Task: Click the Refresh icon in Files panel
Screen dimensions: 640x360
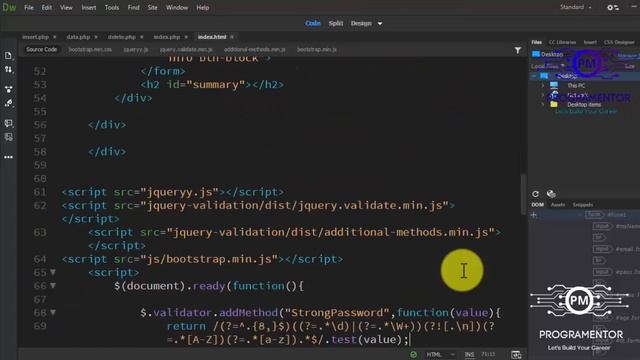Action: [x=536, y=194]
